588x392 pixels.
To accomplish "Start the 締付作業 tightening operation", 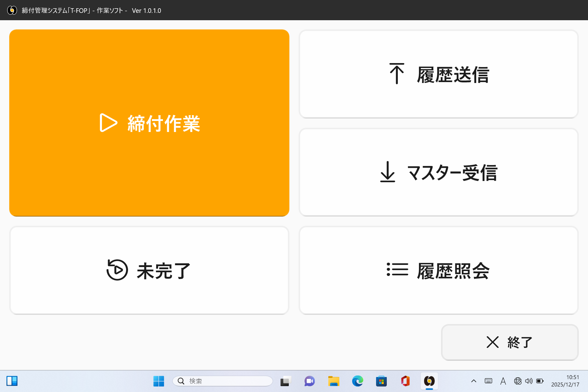I will pyautogui.click(x=149, y=123).
